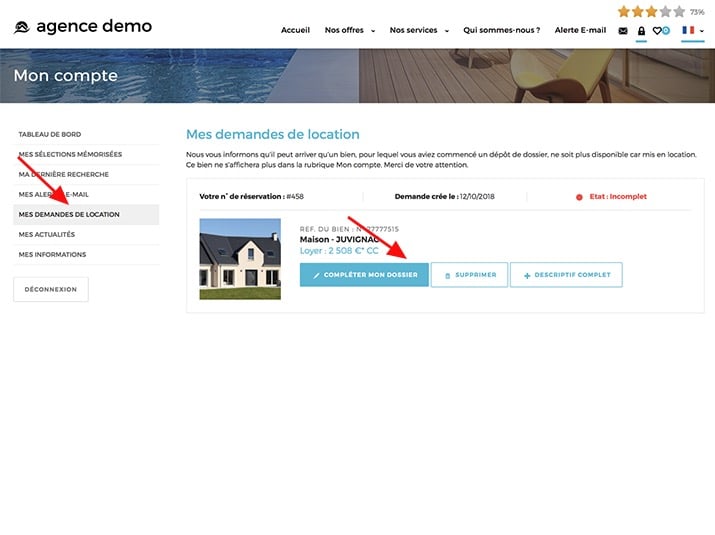This screenshot has height=535, width=715.
Task: Select Tableau de bord in sidebar
Action: [x=50, y=134]
